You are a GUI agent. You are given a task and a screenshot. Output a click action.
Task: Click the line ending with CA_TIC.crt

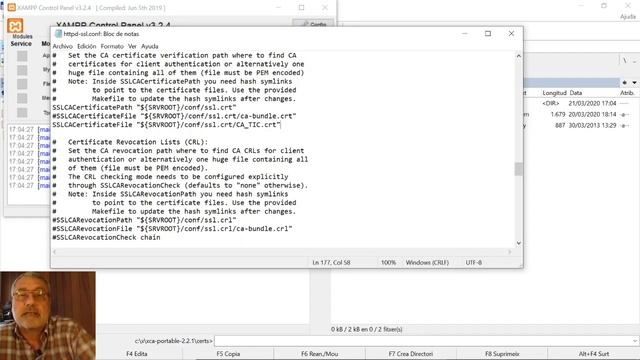[x=167, y=124]
